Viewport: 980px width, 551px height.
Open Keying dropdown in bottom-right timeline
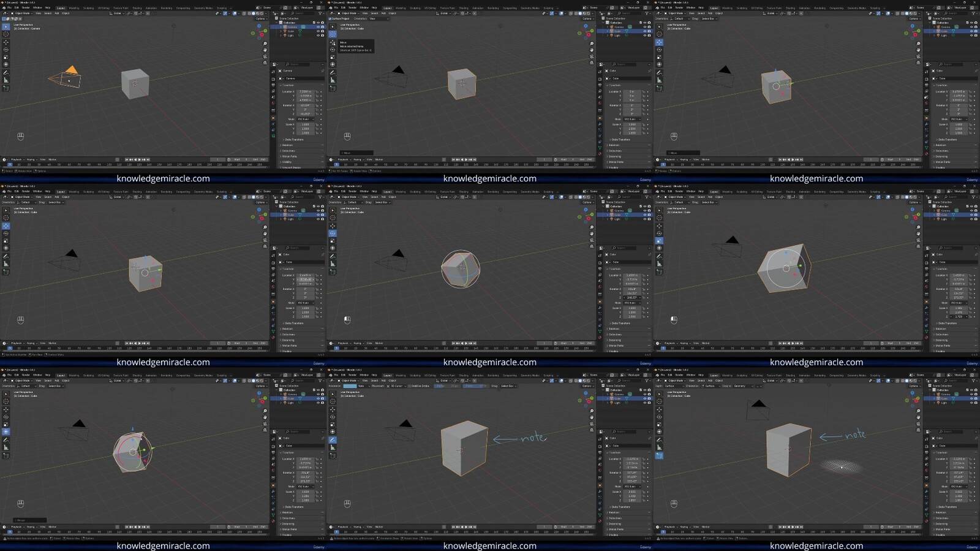click(x=684, y=527)
